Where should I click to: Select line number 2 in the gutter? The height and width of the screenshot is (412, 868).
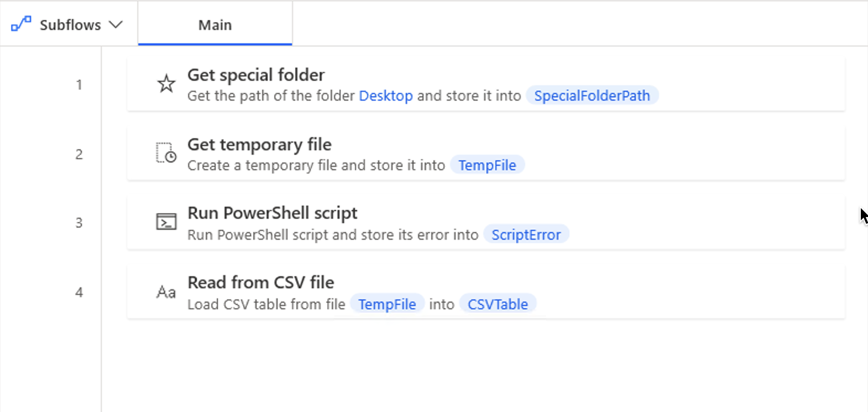point(79,154)
